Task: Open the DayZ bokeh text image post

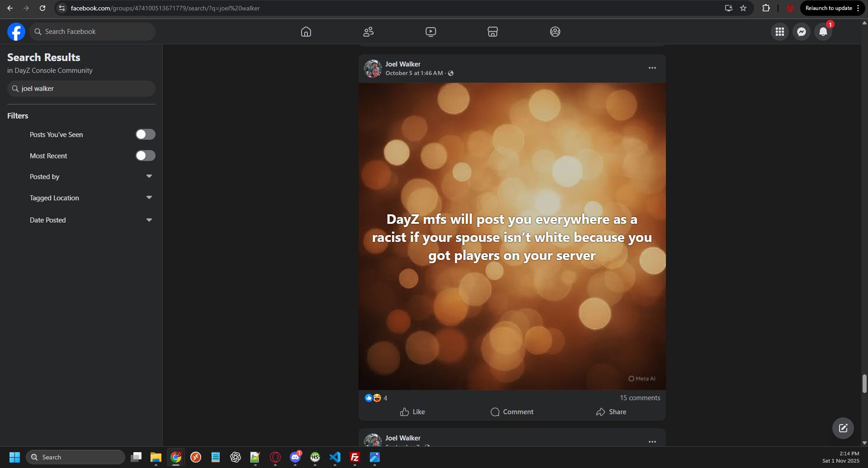Action: pyautogui.click(x=512, y=236)
